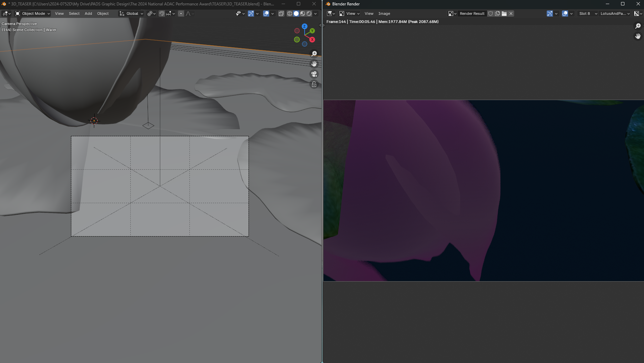
Task: Click the viewport zoom magnifier icon
Action: tap(314, 53)
